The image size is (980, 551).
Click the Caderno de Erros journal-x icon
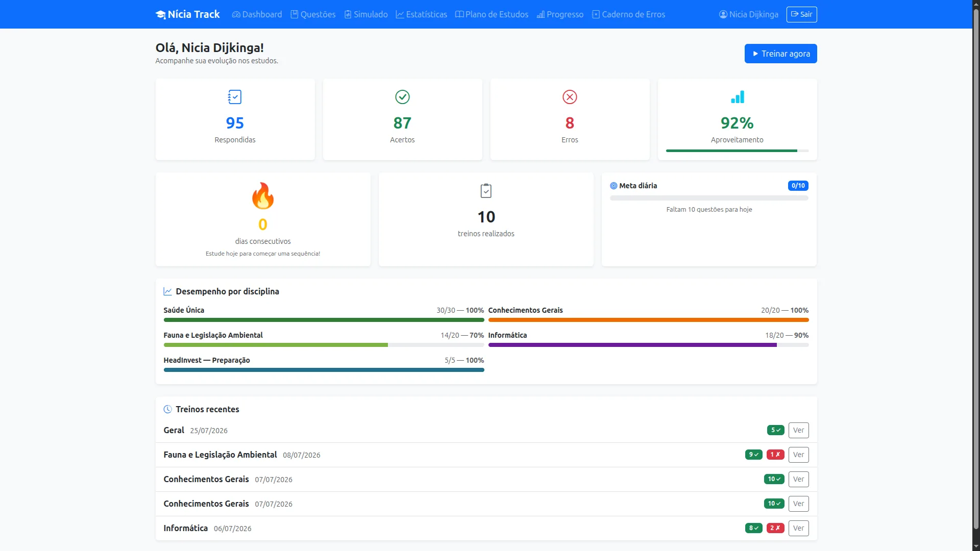[x=596, y=14]
